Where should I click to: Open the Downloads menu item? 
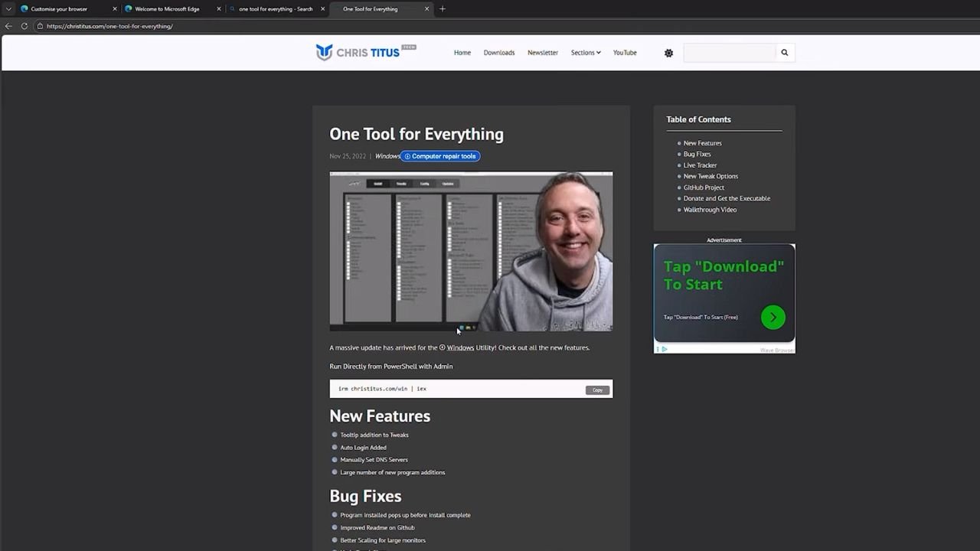click(498, 53)
